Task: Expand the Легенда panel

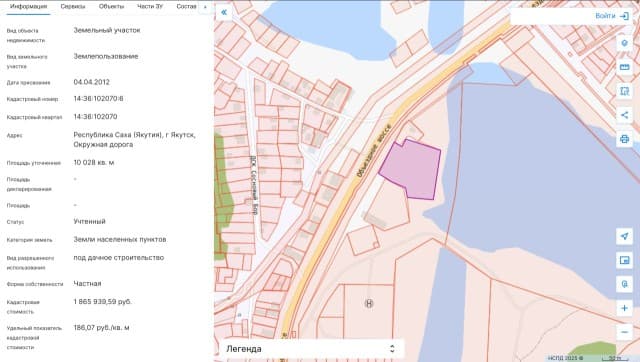Action: click(x=311, y=349)
